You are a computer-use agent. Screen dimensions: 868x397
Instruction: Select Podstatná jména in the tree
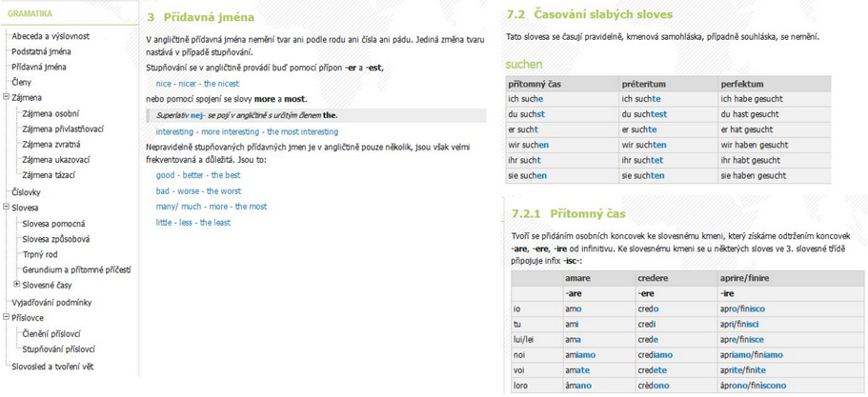[41, 51]
